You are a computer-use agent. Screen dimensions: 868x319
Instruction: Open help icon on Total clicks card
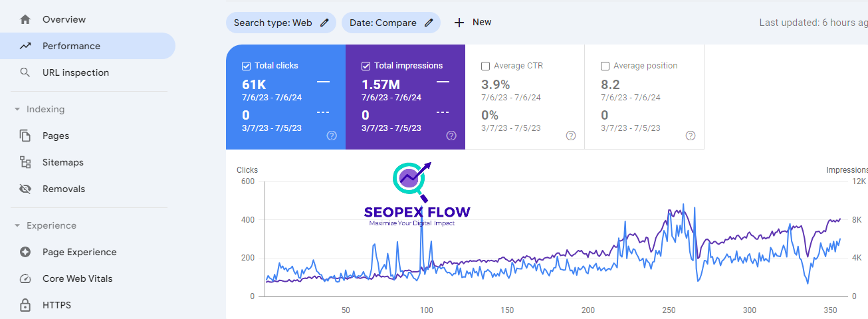click(332, 136)
